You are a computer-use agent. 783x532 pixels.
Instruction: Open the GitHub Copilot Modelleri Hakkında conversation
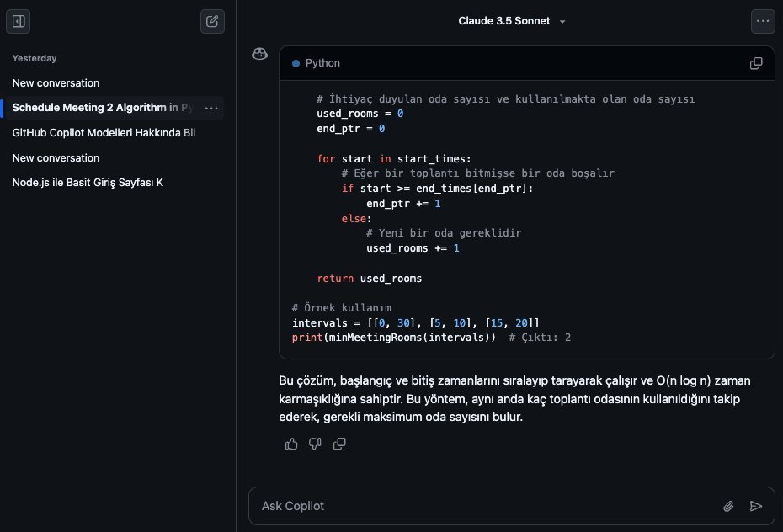coord(105,133)
